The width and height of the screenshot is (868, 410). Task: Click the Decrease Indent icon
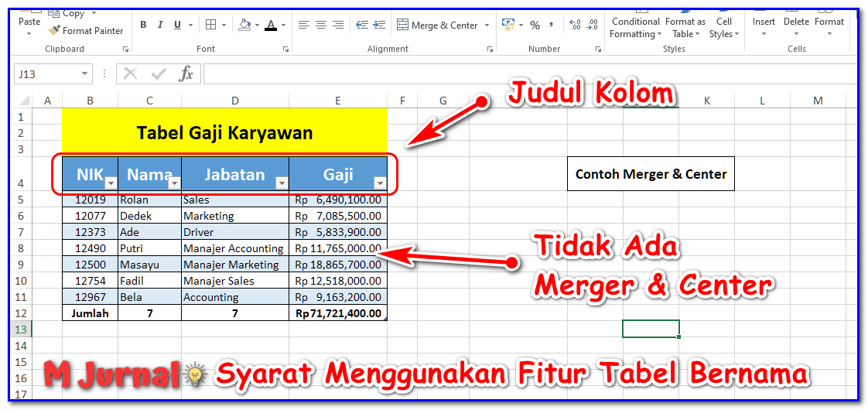(362, 25)
